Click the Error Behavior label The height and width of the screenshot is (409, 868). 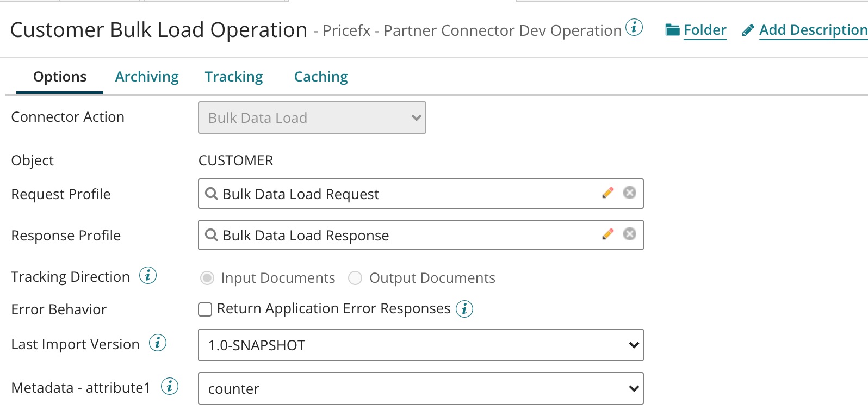coord(59,309)
